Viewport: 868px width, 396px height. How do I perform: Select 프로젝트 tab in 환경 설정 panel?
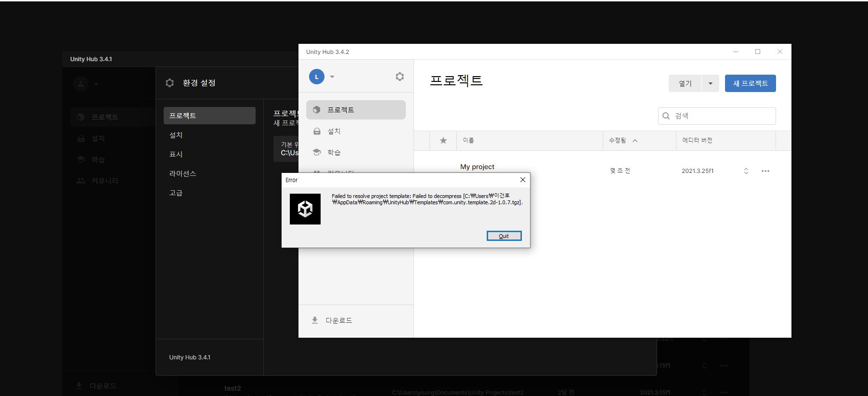(209, 116)
